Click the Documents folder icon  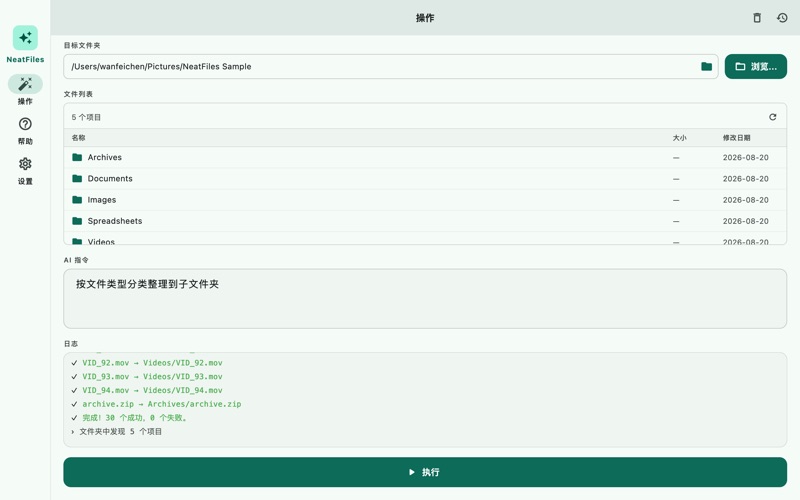tap(77, 179)
